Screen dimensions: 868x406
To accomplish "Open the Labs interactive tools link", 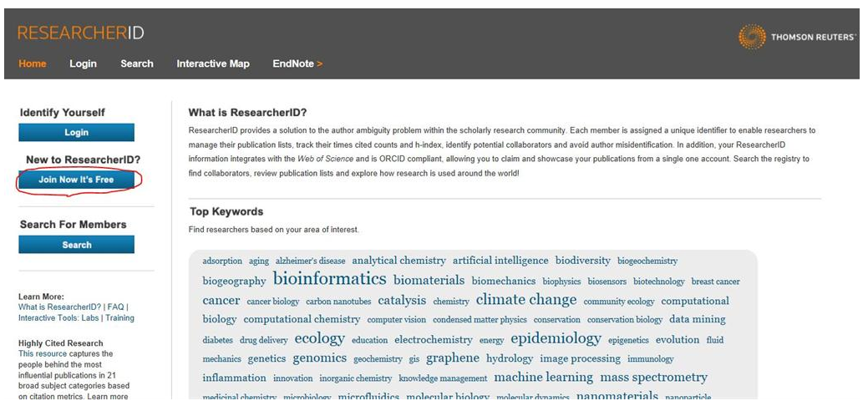I will pyautogui.click(x=91, y=317).
